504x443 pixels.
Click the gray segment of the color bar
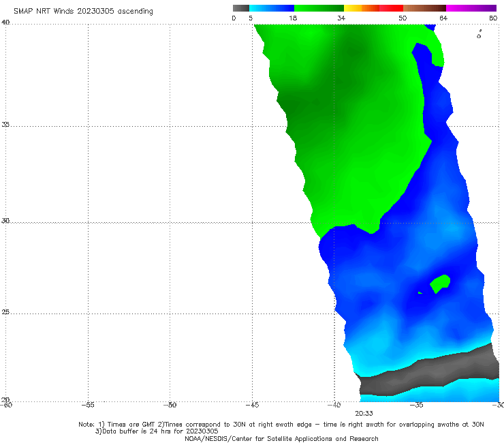point(240,8)
